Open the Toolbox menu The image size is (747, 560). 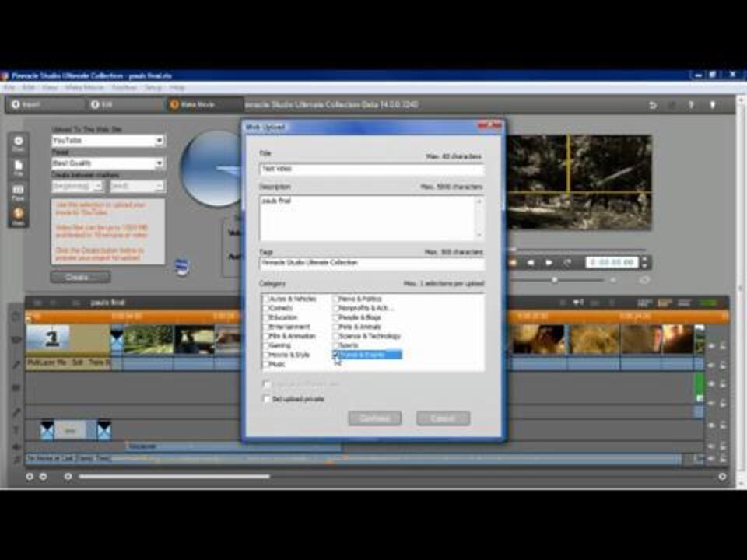point(124,88)
